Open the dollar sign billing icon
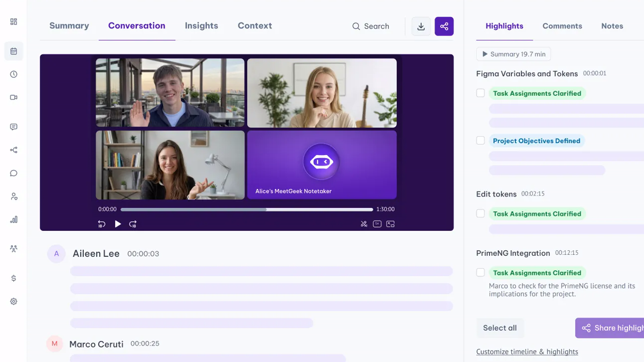The image size is (644, 362). 14,278
